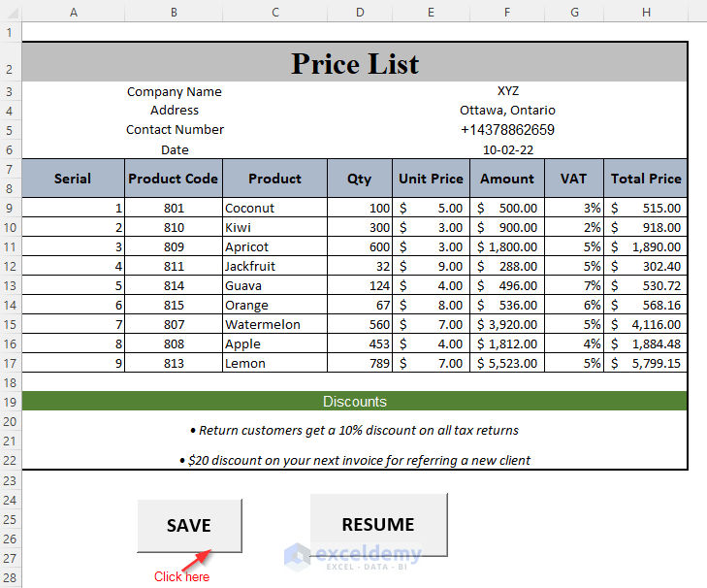This screenshot has width=707, height=588.
Task: Click product code 801 cell
Action: 174,208
